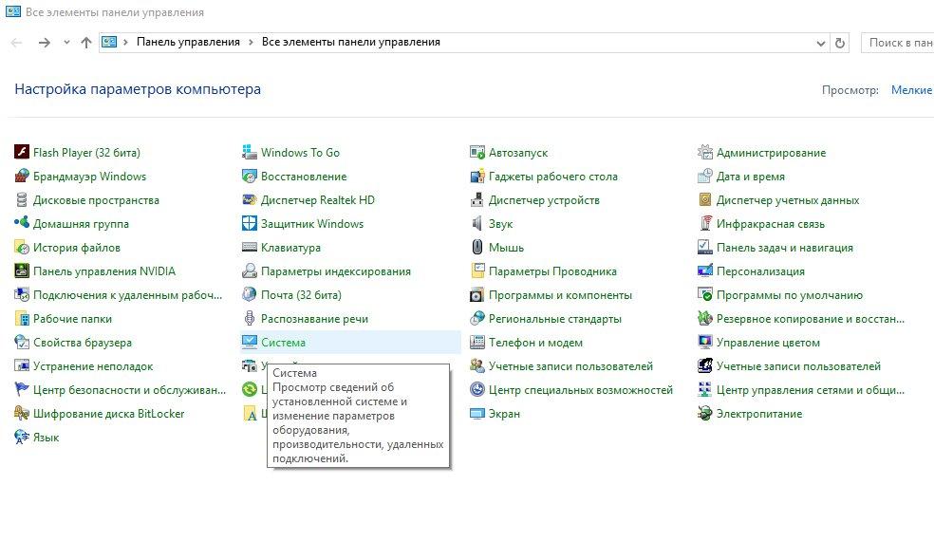Expand the address bar history dropdown
934x560 pixels.
[x=821, y=43]
